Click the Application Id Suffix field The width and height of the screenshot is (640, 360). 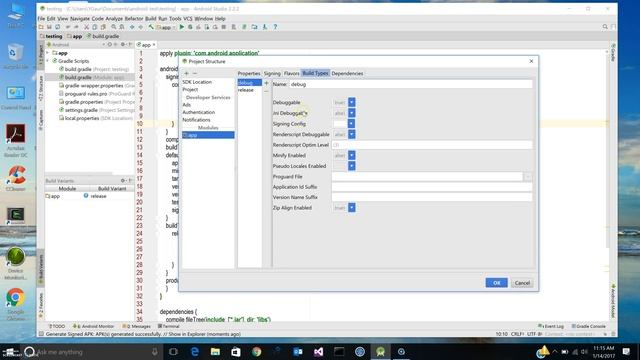coord(432,187)
